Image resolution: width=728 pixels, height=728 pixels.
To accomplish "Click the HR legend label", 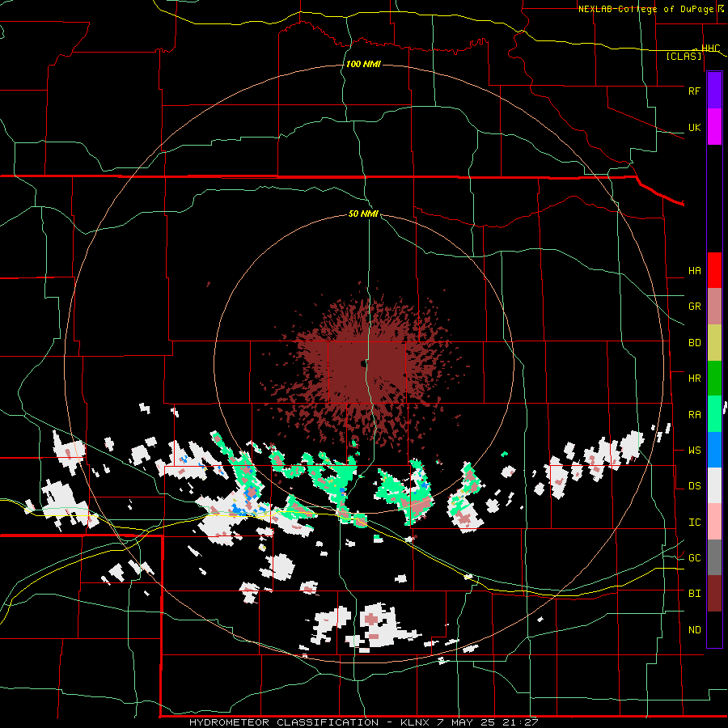I will pos(694,379).
